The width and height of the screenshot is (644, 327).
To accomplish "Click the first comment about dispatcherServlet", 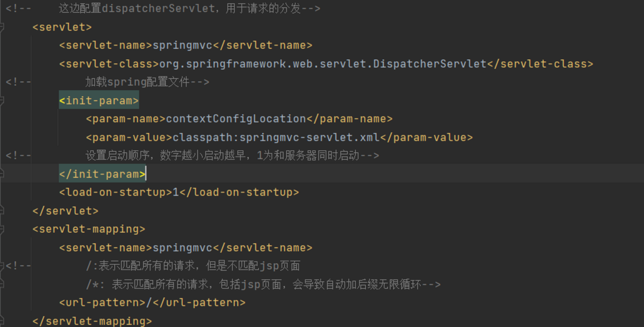I will click(x=189, y=9).
